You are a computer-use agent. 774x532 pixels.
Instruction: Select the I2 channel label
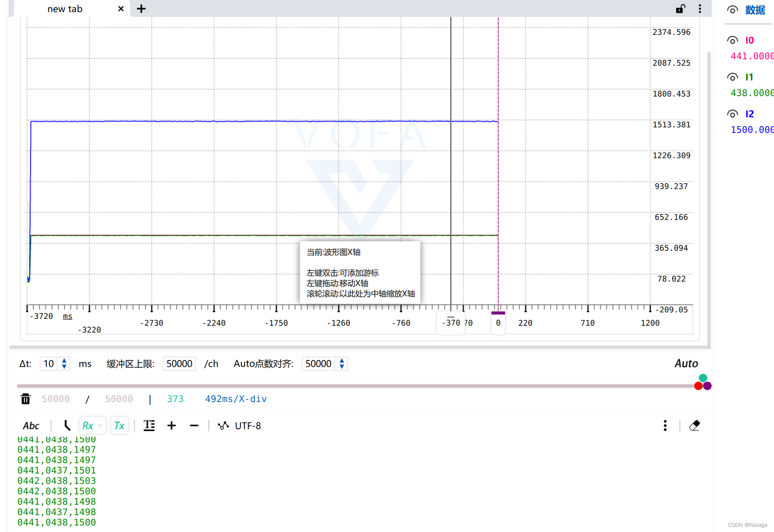click(750, 114)
